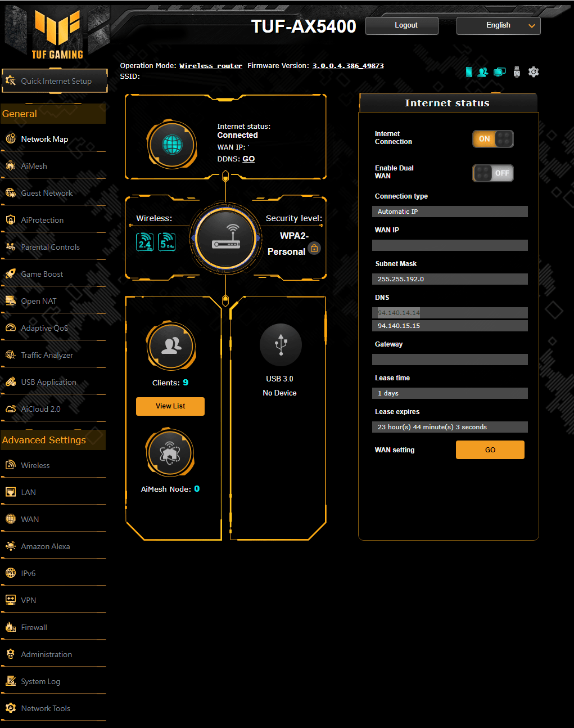Open the Game Boost menu item
Image resolution: width=574 pixels, height=728 pixels.
click(42, 274)
